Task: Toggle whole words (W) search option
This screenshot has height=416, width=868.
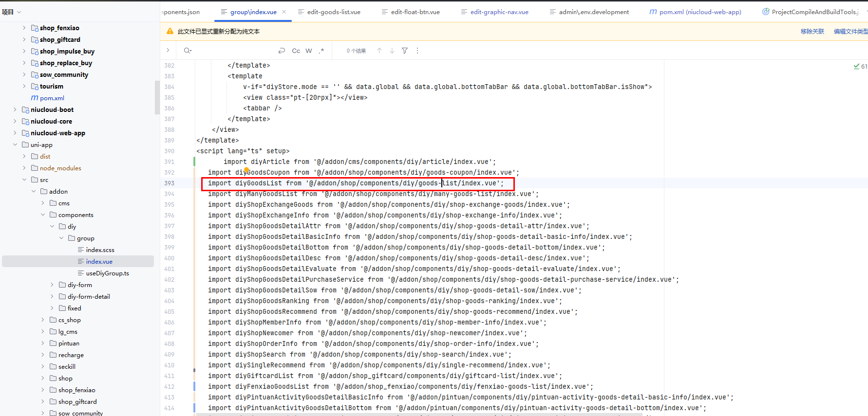Action: [309, 51]
